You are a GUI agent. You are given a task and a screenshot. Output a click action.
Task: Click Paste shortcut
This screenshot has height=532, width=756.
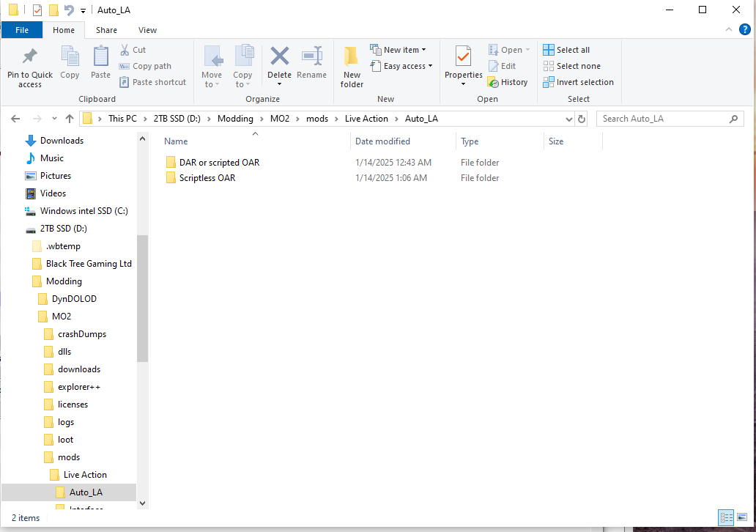tap(153, 82)
